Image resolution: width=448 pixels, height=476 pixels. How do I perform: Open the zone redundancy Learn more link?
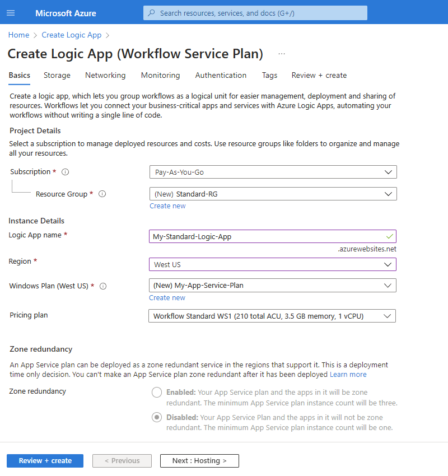tap(348, 374)
